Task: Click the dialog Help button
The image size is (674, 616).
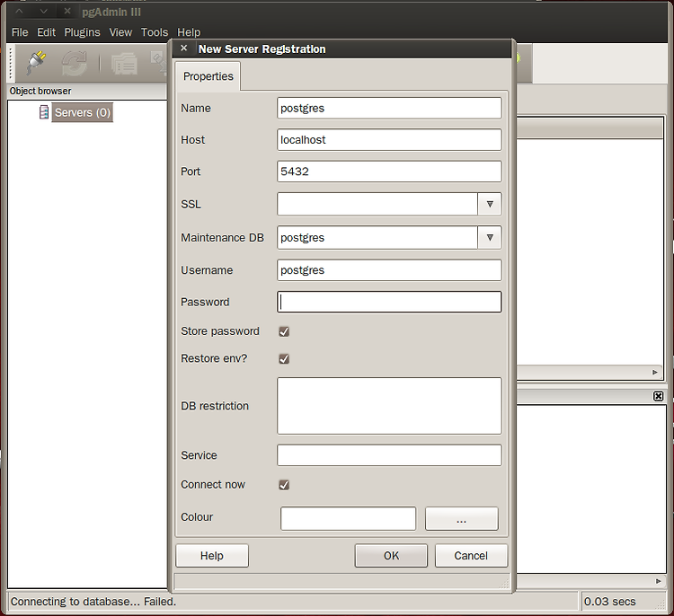Action: 212,556
